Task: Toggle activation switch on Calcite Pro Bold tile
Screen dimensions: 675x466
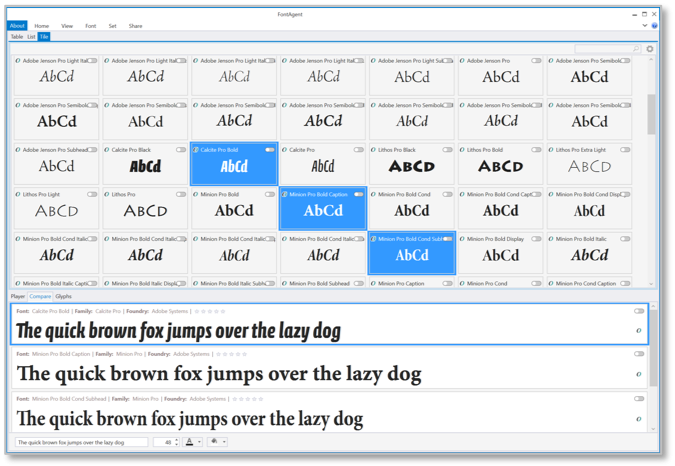Action: pos(270,150)
